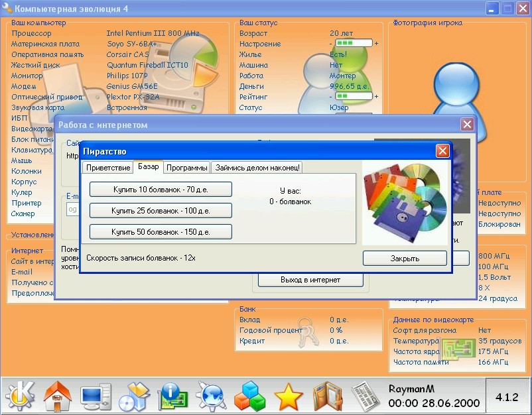Screen dimensions: 532x415
Task: Open the computer monitor and tower icon
Action: (96, 396)
